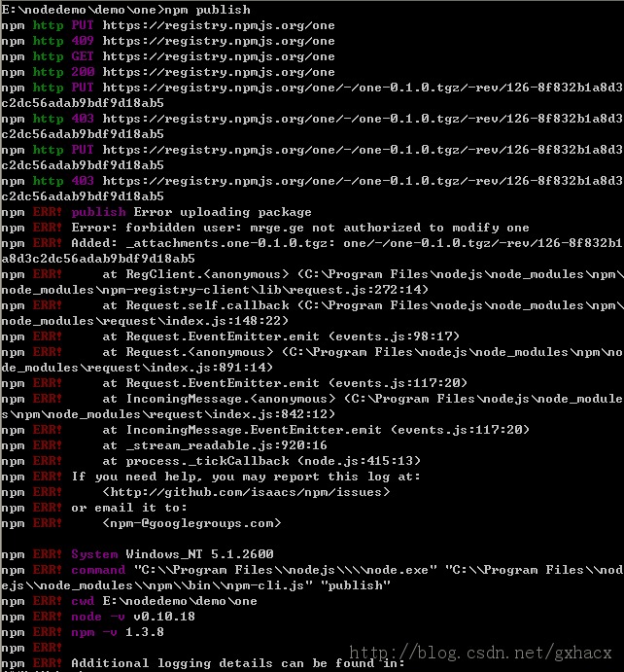Screen dimensions: 624x672
Task: Click 'System Windows_NT 5.1.2600' line
Action: pyautogui.click(x=172, y=554)
